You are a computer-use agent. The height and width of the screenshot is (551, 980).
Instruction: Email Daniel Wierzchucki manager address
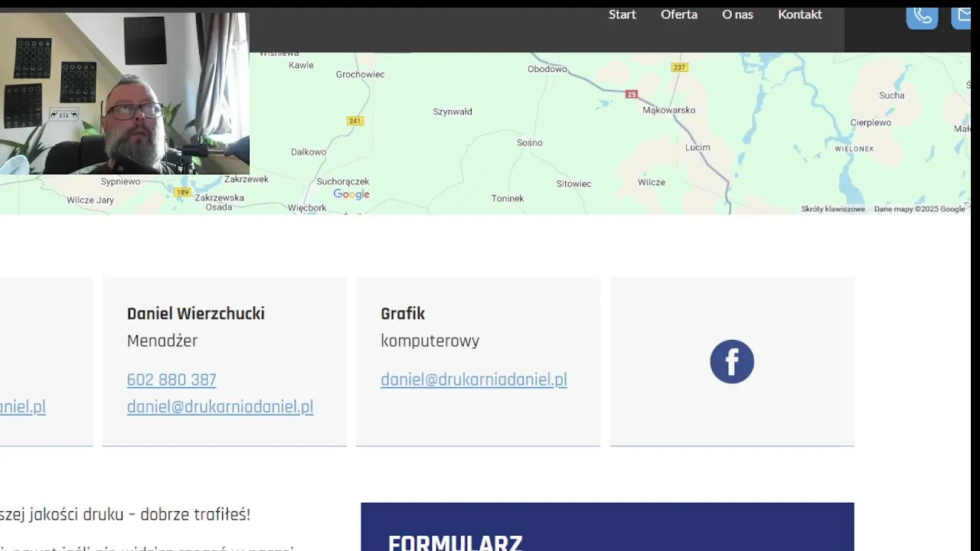[220, 406]
